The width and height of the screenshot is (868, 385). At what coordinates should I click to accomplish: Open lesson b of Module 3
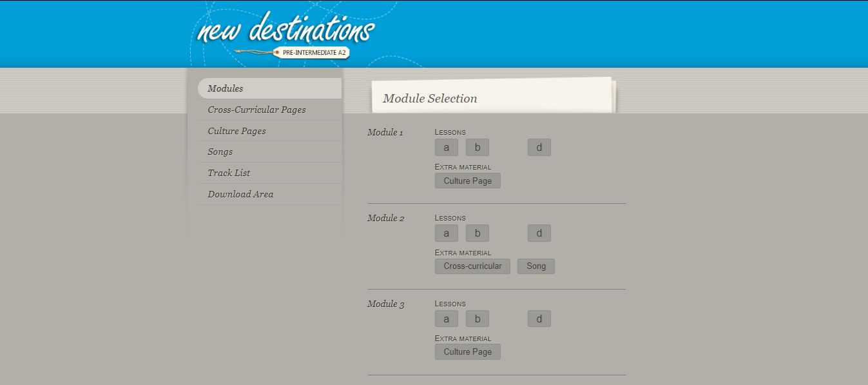(x=477, y=319)
